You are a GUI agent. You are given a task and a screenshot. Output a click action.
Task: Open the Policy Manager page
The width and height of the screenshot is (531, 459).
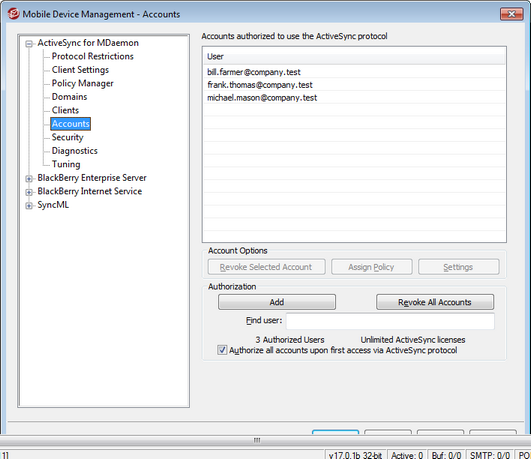(82, 83)
